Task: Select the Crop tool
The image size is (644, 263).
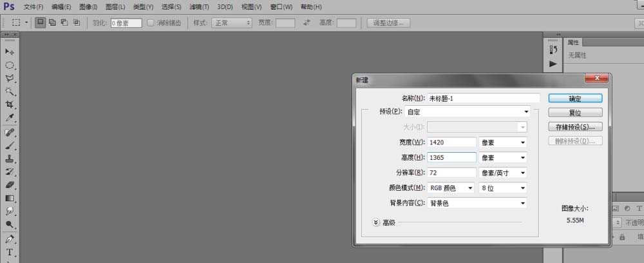Action: 10,104
